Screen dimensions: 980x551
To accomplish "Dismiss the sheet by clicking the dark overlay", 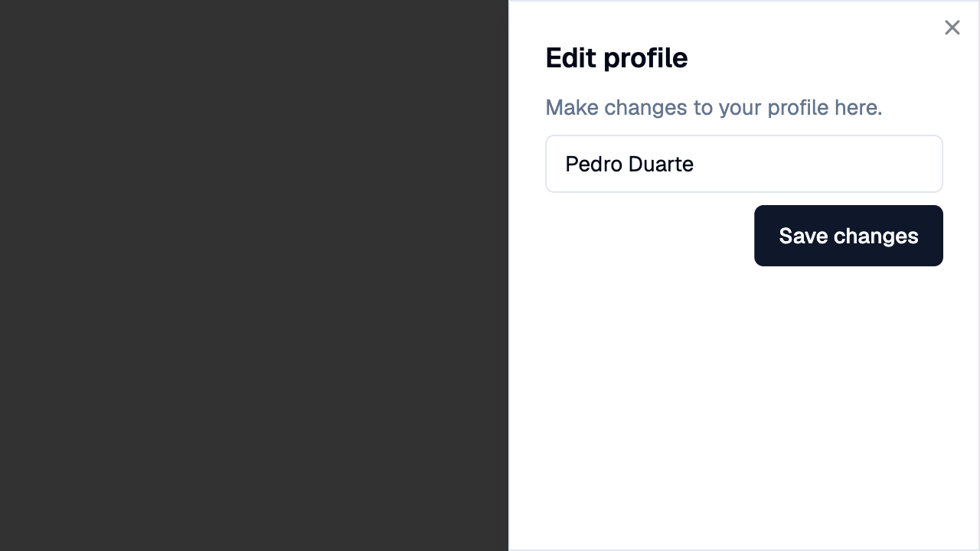I will [x=254, y=275].
